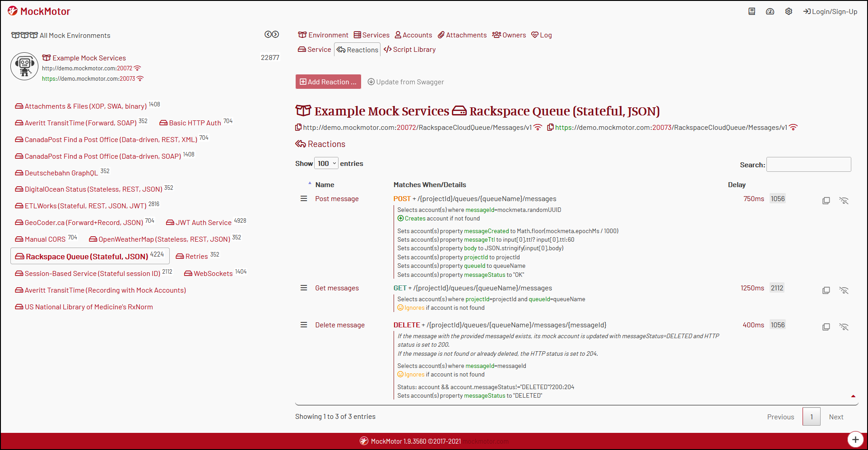
Task: Open the Get messages reaction
Action: pyautogui.click(x=337, y=288)
